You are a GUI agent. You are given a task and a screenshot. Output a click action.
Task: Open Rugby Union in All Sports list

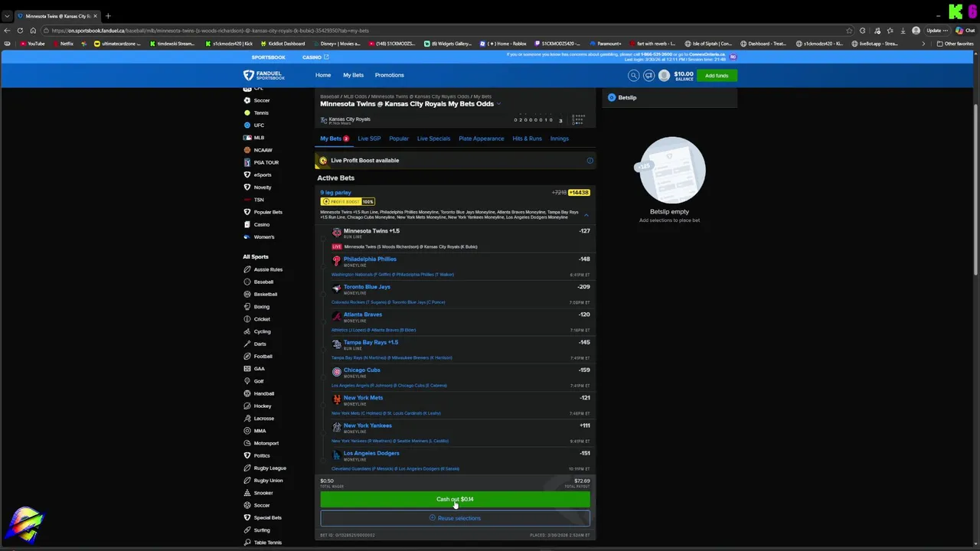pyautogui.click(x=268, y=481)
